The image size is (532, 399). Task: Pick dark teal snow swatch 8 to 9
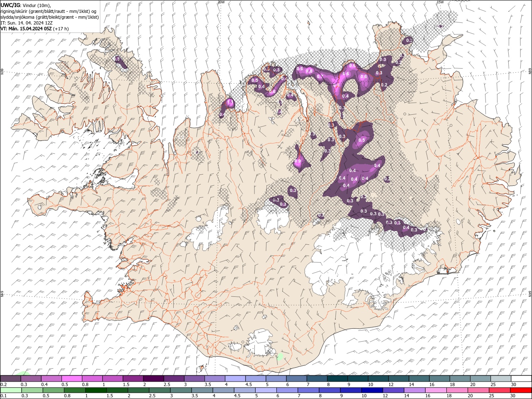click(x=337, y=379)
